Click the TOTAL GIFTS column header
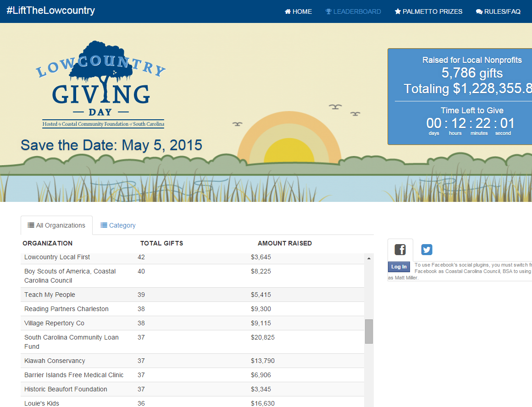The width and height of the screenshot is (532, 407). (x=161, y=243)
